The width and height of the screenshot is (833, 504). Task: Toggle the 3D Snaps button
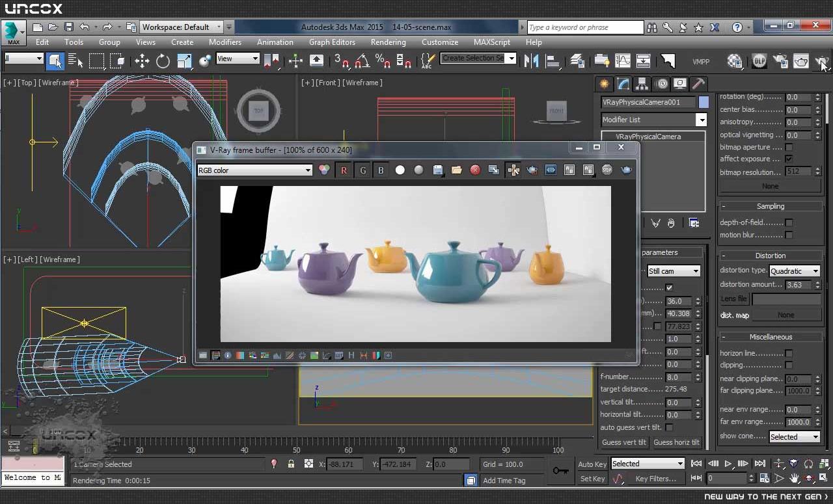pos(341,61)
